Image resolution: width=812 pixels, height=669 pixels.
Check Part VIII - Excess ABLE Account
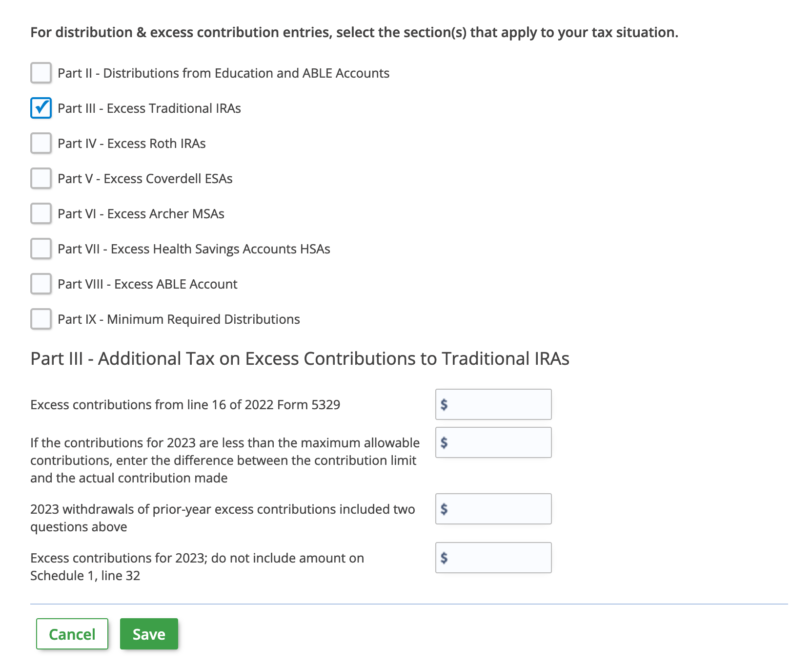[x=41, y=284]
